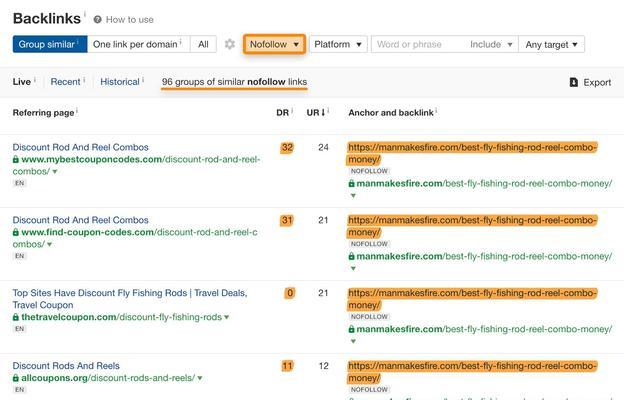Open Discount Rod And Reel Combos from find-coupon-codes
Viewport: 624px width, 400px height.
coord(80,220)
